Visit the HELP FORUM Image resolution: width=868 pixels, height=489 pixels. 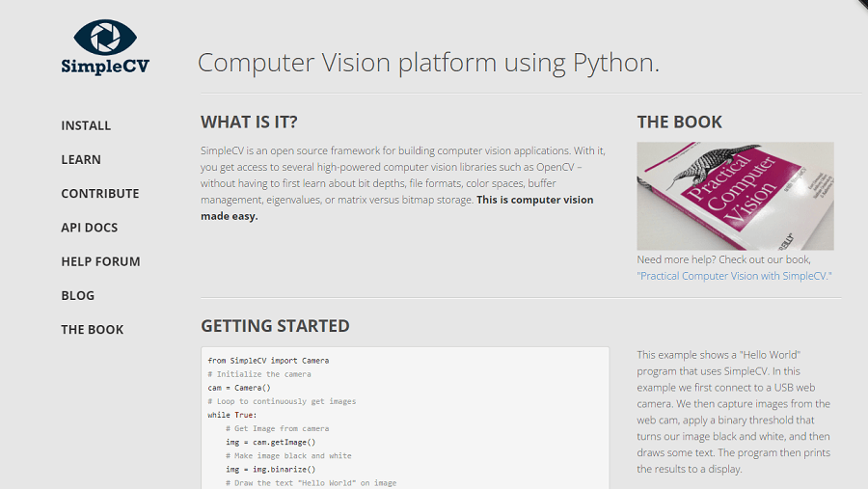(x=100, y=261)
